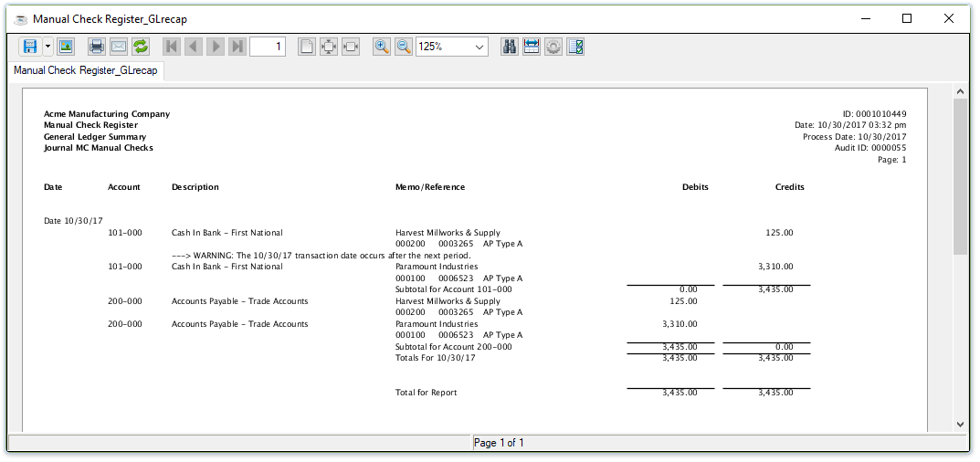Go to first page button
The image size is (980, 462).
(x=172, y=47)
